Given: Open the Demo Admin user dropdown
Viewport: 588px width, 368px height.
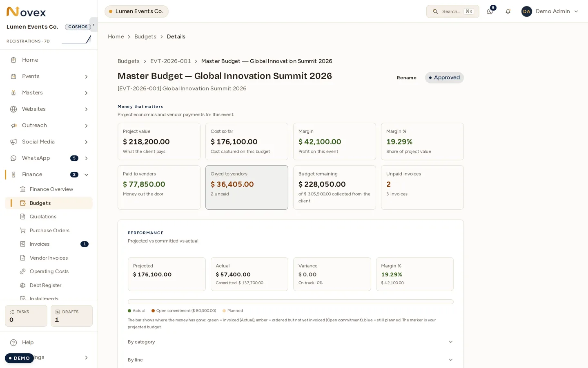Looking at the screenshot, I should click(x=550, y=11).
